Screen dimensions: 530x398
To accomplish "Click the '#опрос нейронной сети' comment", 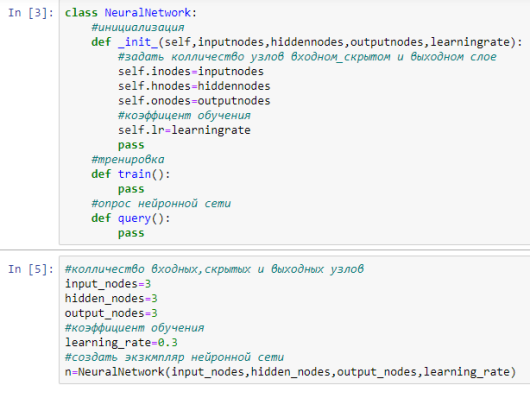I will pos(161,204).
